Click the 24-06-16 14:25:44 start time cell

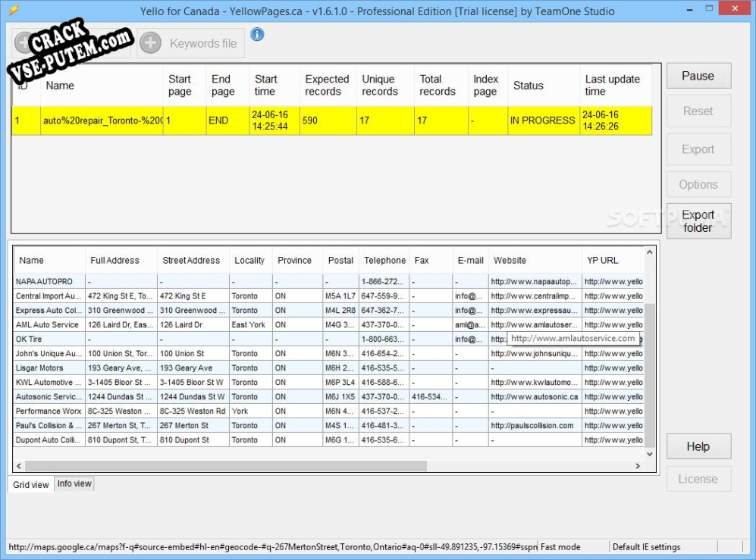point(274,120)
